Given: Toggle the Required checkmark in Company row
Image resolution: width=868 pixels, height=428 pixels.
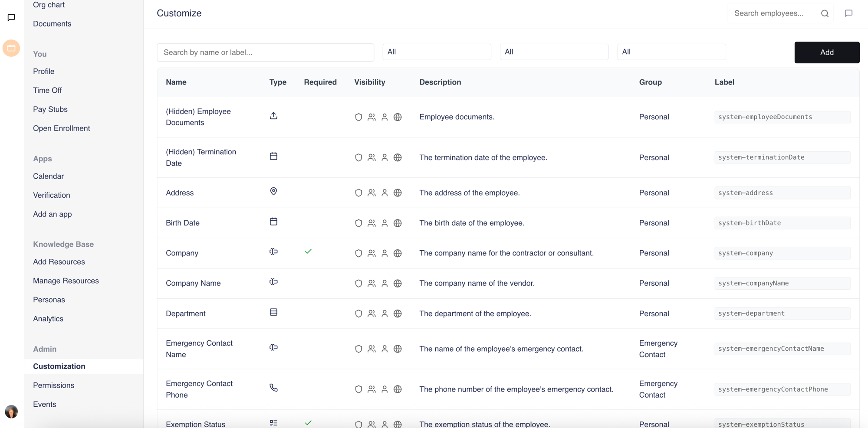Looking at the screenshot, I should click(x=308, y=252).
